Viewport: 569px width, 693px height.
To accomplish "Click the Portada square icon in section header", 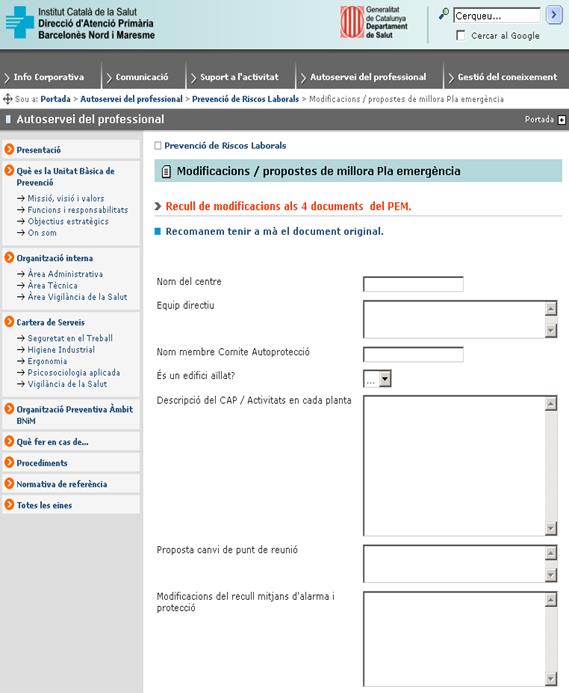I will 561,120.
